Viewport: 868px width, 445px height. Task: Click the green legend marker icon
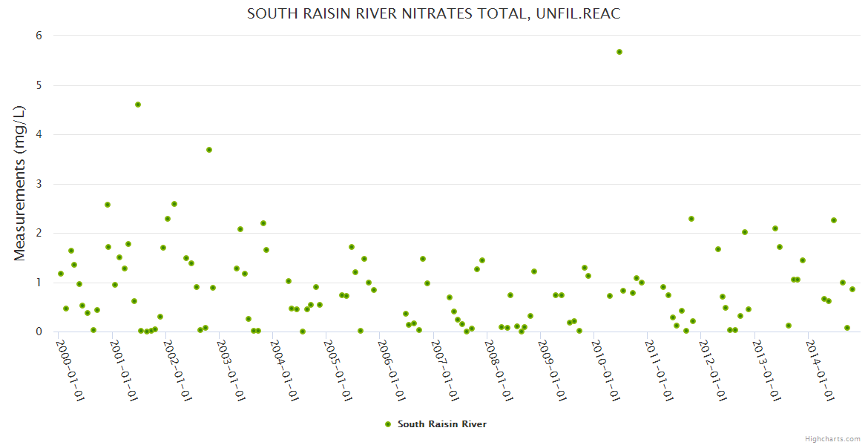[x=387, y=424]
